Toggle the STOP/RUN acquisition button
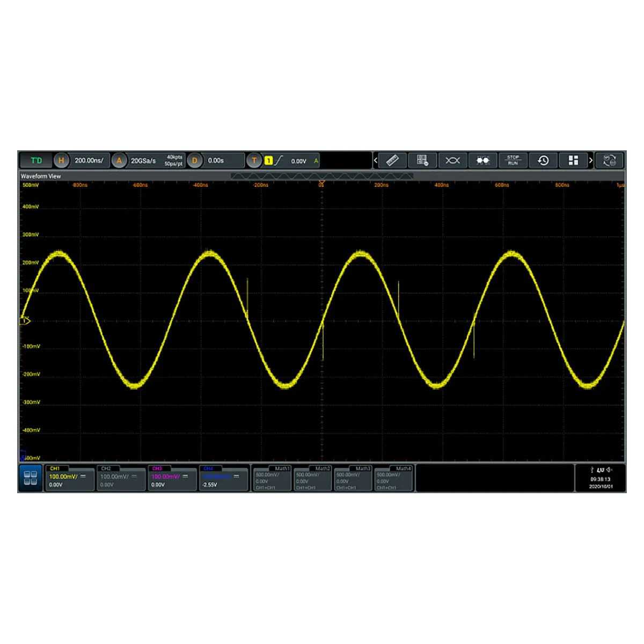 point(513,160)
